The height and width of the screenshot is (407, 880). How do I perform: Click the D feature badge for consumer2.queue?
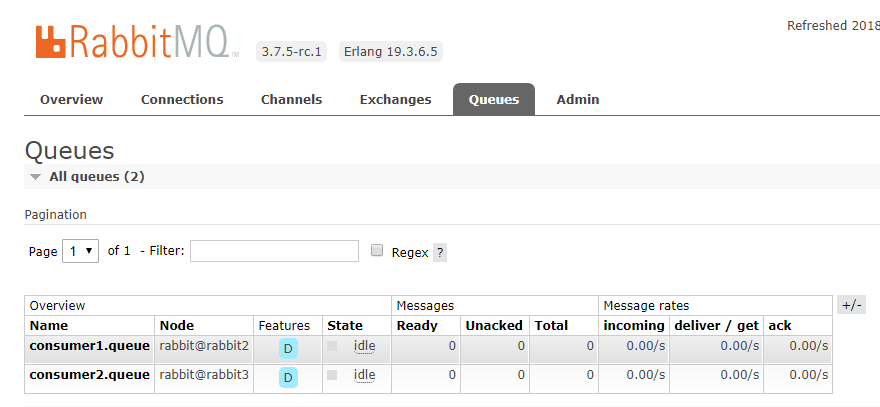288,377
